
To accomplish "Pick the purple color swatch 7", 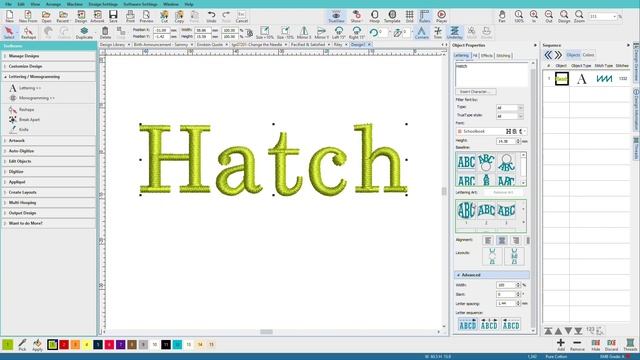I will (120, 345).
